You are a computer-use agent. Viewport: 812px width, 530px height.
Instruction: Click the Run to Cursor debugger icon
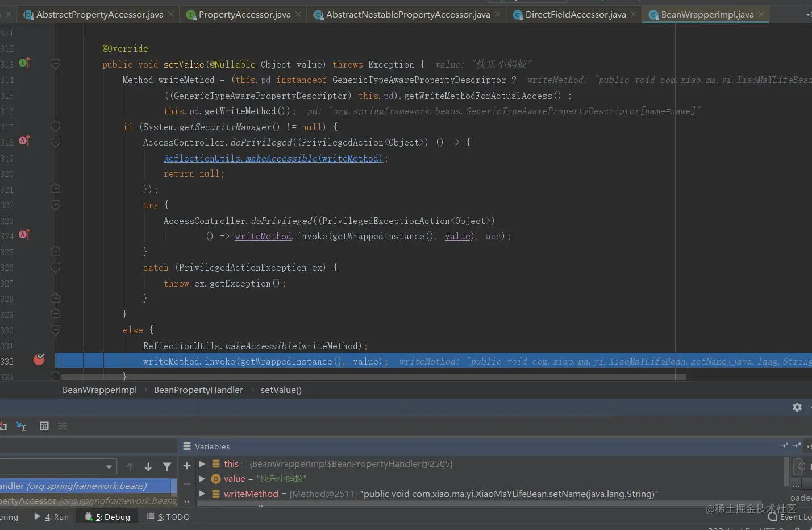click(x=21, y=426)
